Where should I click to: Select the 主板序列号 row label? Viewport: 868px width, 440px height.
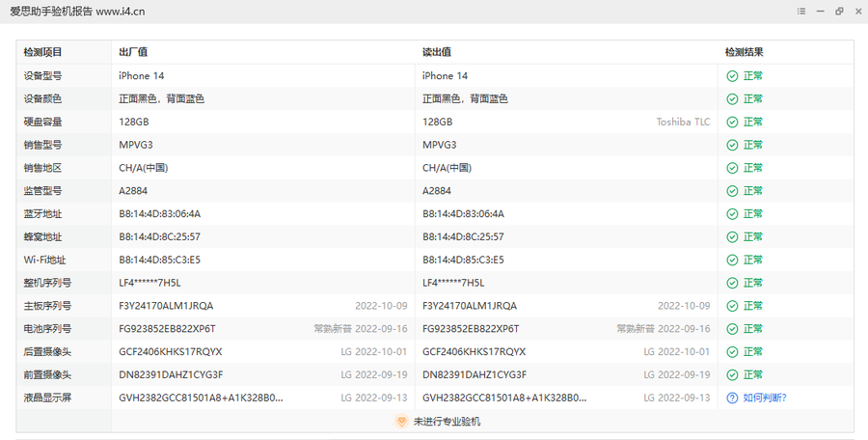click(47, 306)
